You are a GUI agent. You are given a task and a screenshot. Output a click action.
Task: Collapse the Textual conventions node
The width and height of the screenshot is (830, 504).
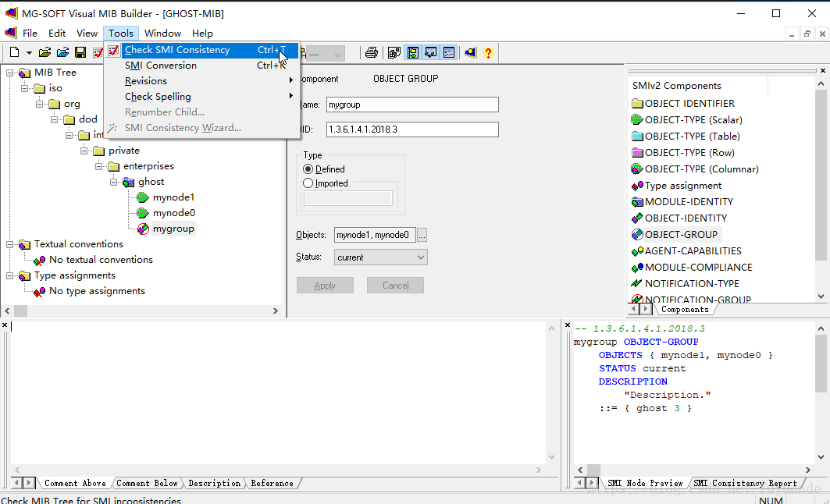pyautogui.click(x=9, y=244)
